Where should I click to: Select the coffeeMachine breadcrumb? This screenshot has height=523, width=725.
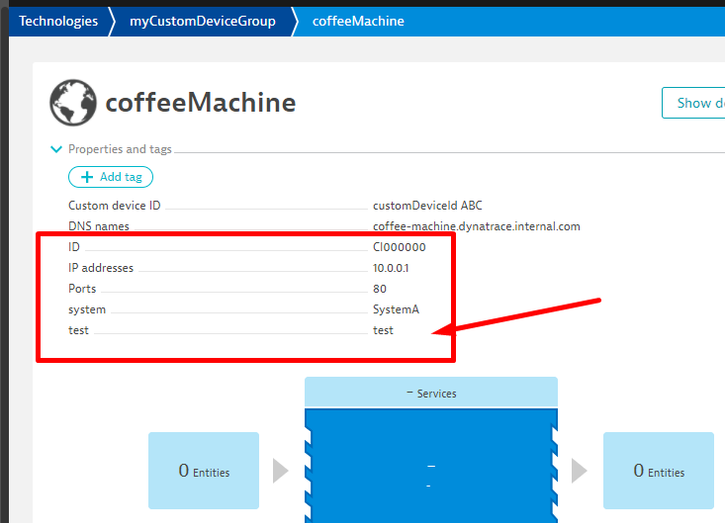(x=358, y=21)
